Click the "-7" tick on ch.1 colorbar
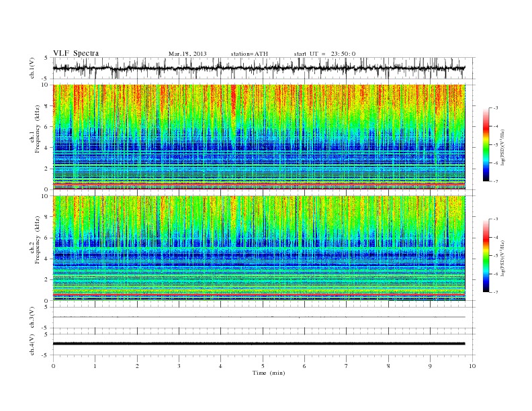This screenshot has height=411, width=532. click(x=496, y=181)
